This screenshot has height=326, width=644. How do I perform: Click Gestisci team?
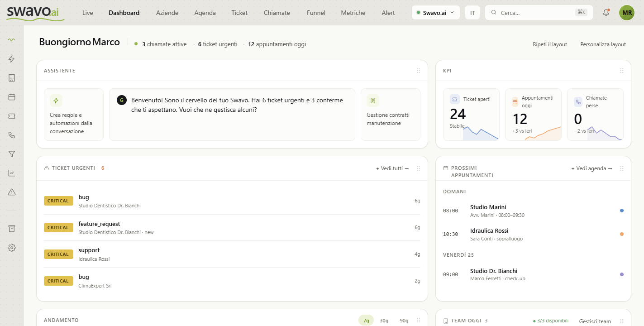pyautogui.click(x=595, y=321)
